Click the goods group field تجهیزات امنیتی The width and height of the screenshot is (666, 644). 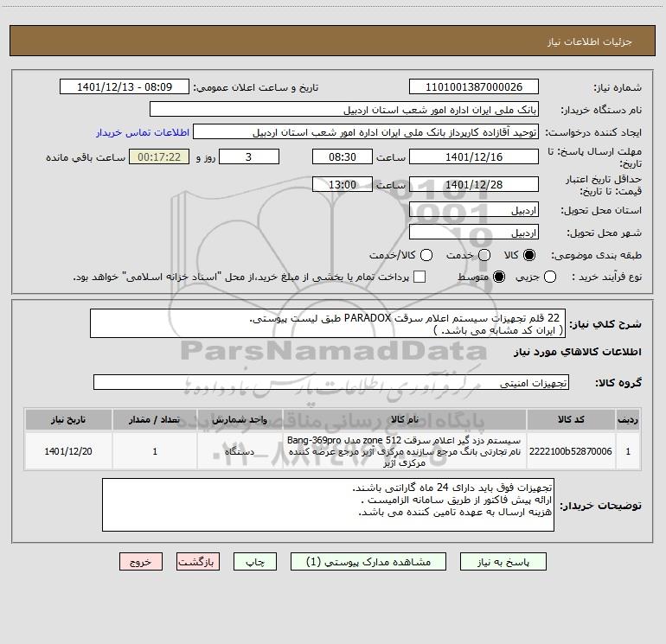(331, 382)
